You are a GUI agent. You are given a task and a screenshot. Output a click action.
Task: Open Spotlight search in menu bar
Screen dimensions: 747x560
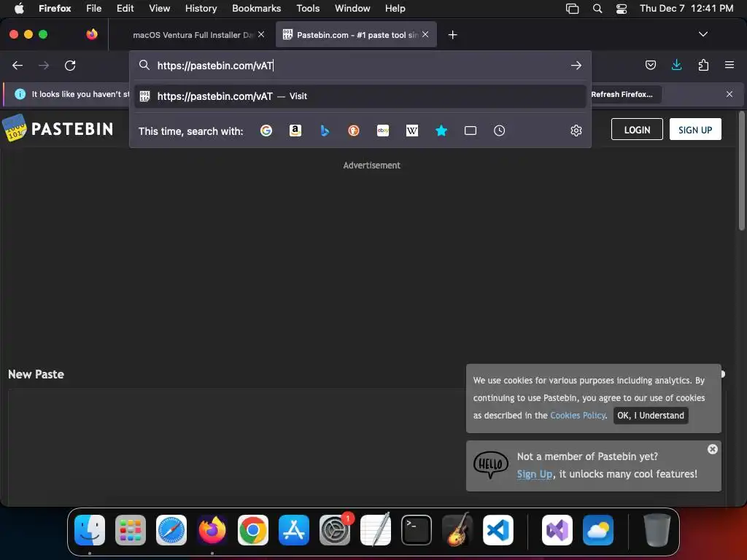(597, 8)
